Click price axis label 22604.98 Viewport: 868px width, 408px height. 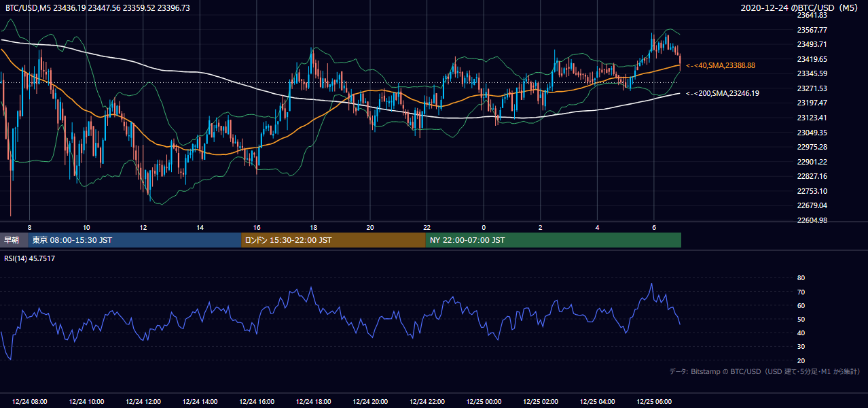point(812,220)
